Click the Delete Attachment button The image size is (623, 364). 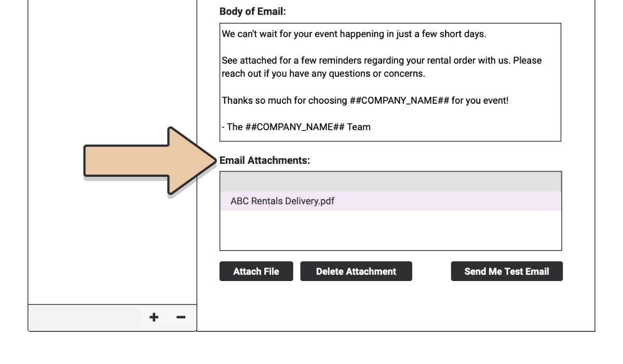[x=356, y=271]
